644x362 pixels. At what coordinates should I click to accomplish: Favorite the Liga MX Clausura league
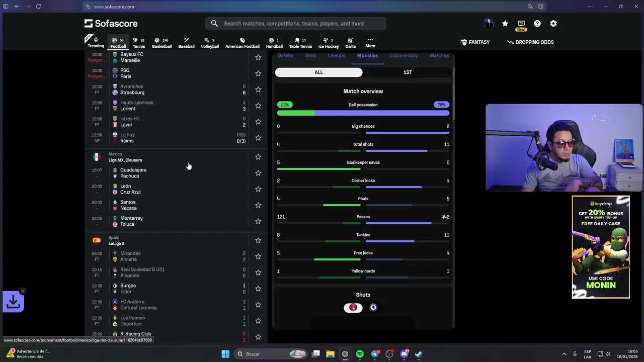(x=258, y=157)
